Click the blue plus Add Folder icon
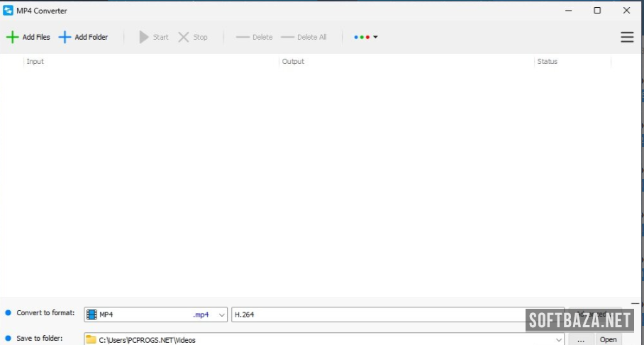 (65, 37)
